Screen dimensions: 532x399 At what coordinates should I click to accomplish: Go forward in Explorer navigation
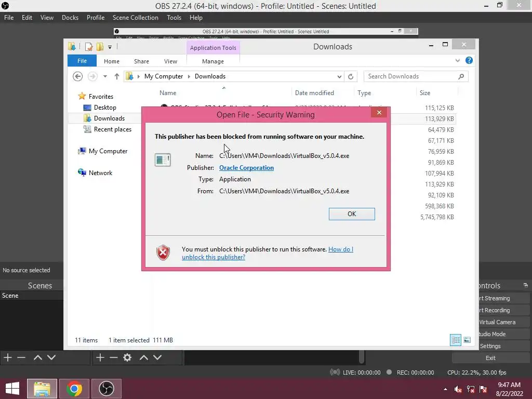(x=92, y=76)
